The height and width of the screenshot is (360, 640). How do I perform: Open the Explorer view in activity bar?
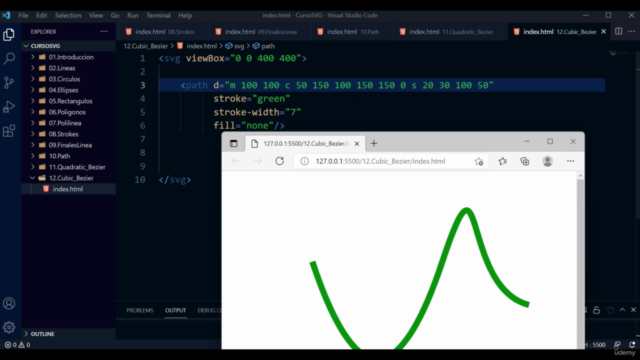click(x=9, y=35)
